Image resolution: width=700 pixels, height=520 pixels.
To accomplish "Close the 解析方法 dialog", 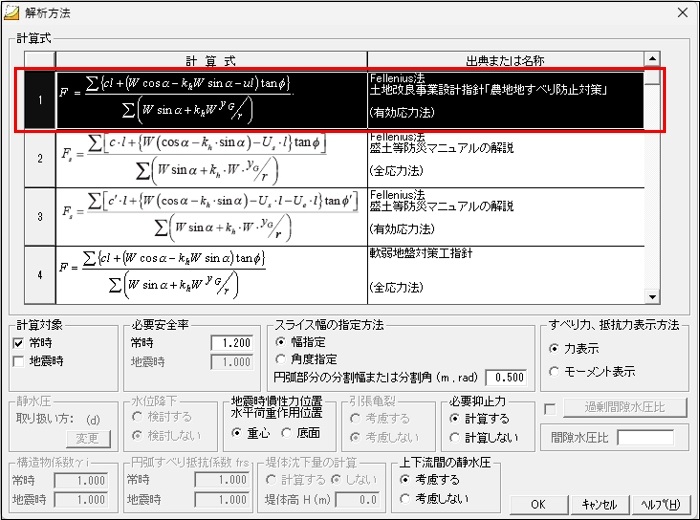I will tap(683, 12).
